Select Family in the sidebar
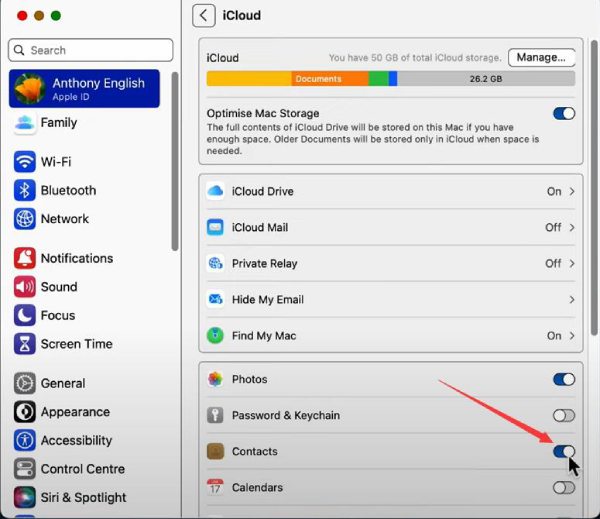 point(84,123)
